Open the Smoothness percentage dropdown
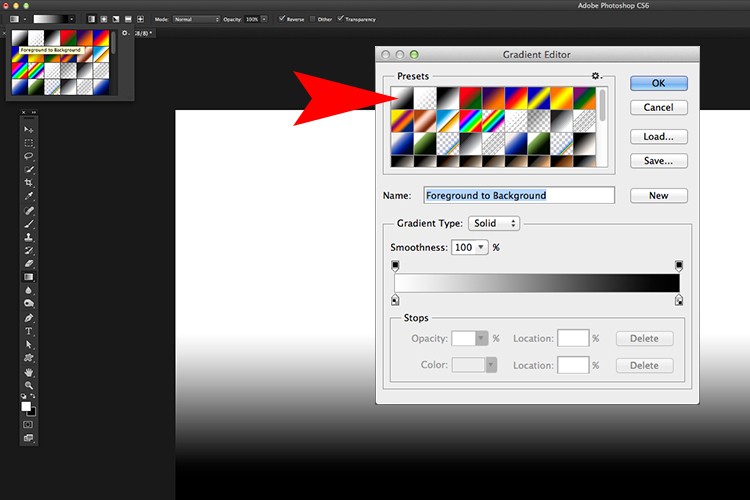 pyautogui.click(x=481, y=247)
